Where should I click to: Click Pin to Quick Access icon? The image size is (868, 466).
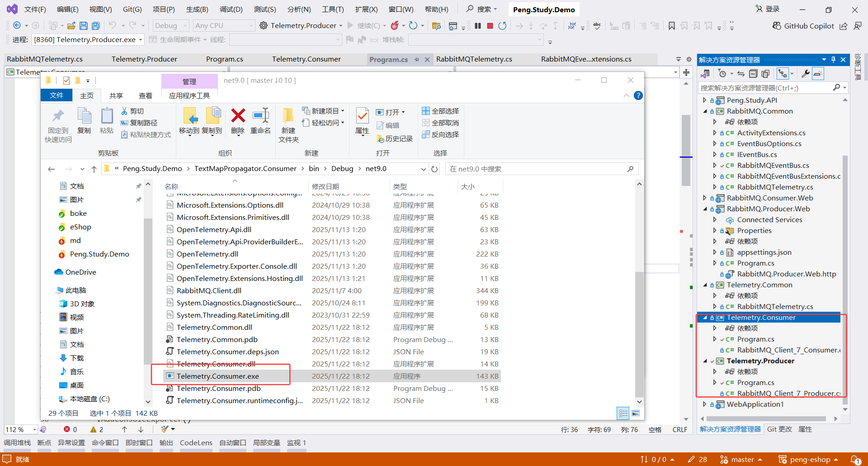(58, 116)
